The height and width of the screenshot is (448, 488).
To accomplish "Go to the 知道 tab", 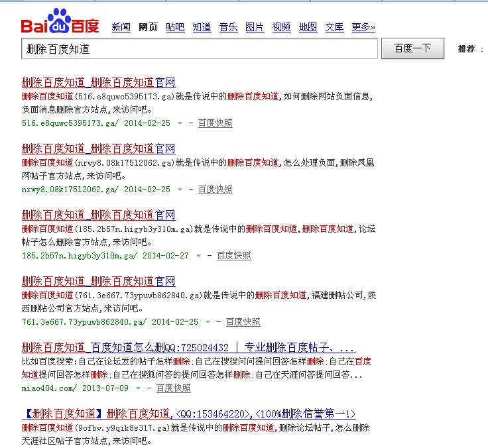I will [202, 27].
